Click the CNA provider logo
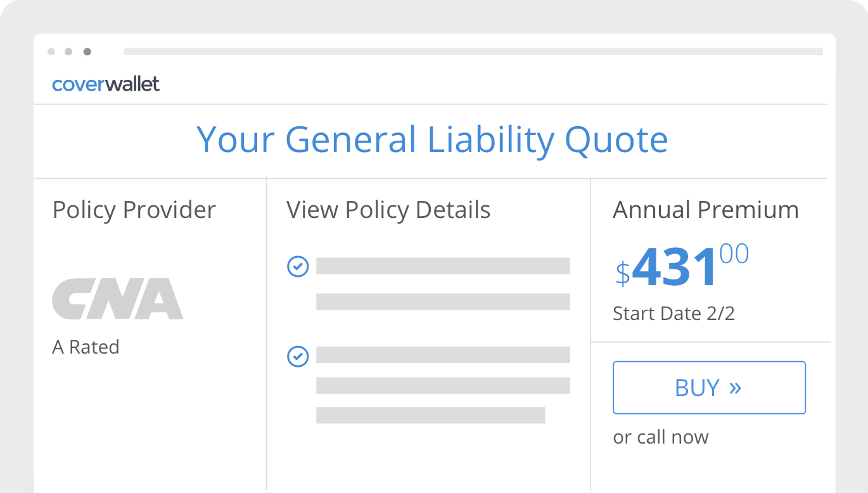 (x=117, y=298)
